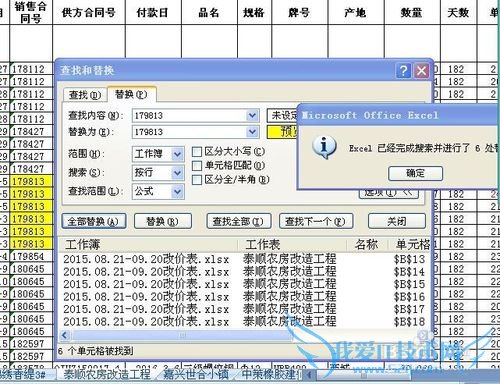Click the 产地 column header cell
This screenshot has width=500, height=384.
356,12
